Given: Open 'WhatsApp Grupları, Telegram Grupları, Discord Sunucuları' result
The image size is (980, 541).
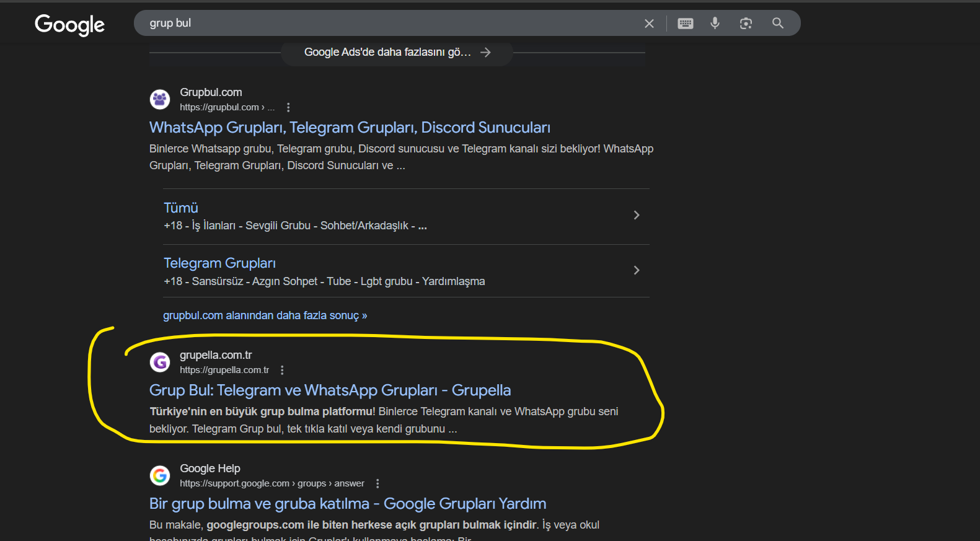Looking at the screenshot, I should pos(350,128).
